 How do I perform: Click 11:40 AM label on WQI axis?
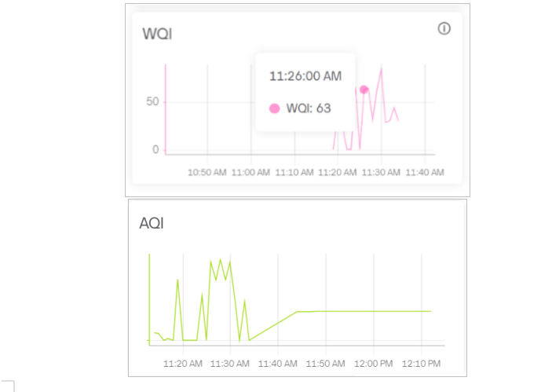(x=425, y=172)
